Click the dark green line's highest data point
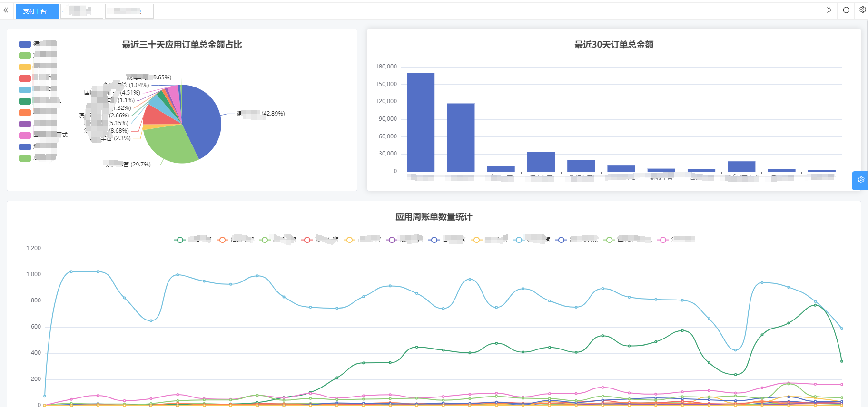The image size is (868, 407). (x=815, y=305)
